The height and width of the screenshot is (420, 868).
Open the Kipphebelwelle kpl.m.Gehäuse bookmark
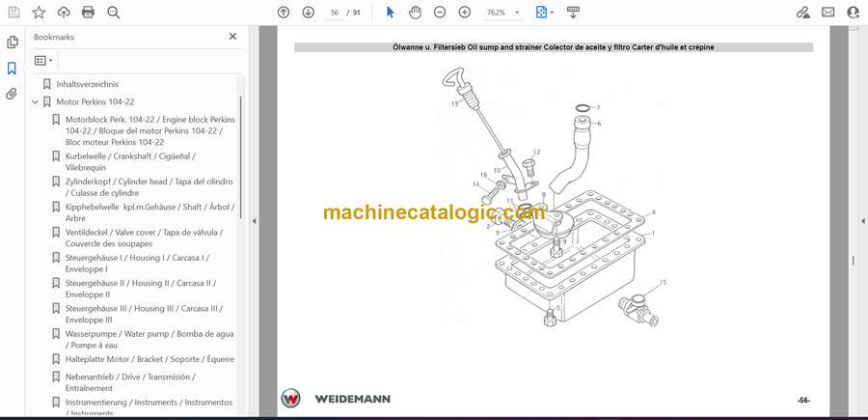150,212
